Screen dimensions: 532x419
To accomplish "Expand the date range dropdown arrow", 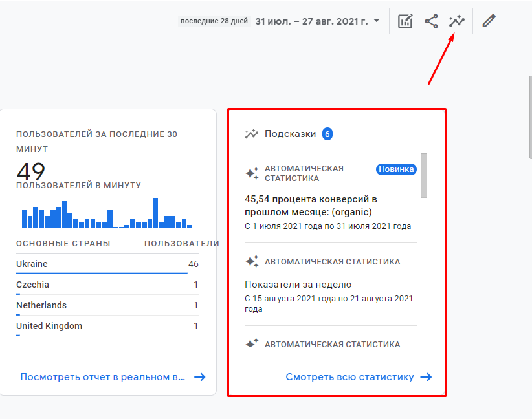I will coord(377,21).
